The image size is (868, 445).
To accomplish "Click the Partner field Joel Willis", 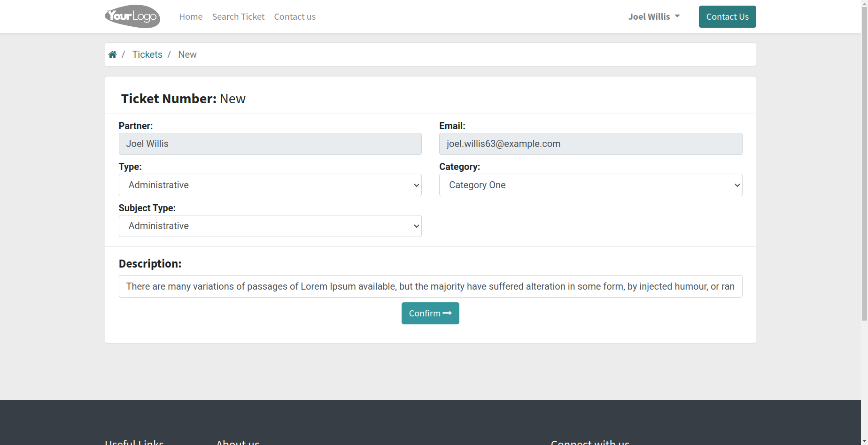I will (x=270, y=144).
